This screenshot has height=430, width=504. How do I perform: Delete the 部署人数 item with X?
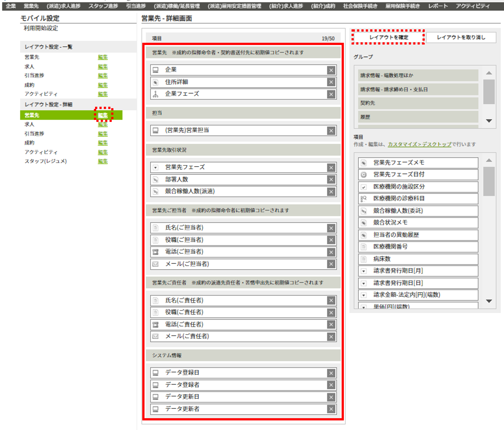pos(331,180)
